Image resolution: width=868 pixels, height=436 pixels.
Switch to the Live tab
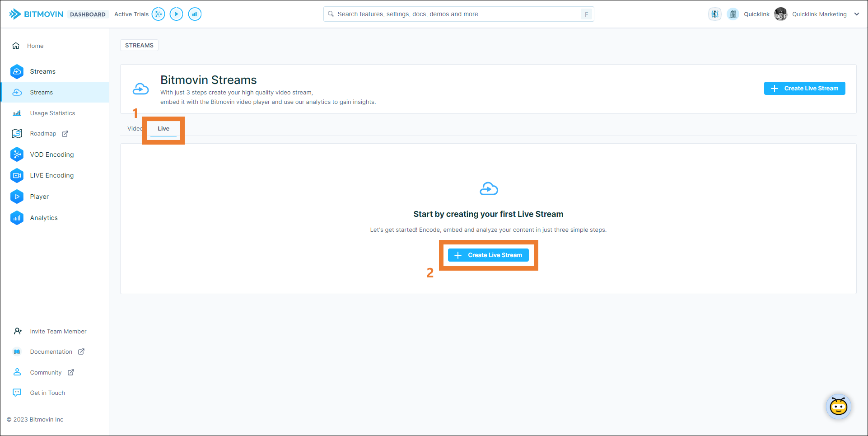pyautogui.click(x=163, y=129)
